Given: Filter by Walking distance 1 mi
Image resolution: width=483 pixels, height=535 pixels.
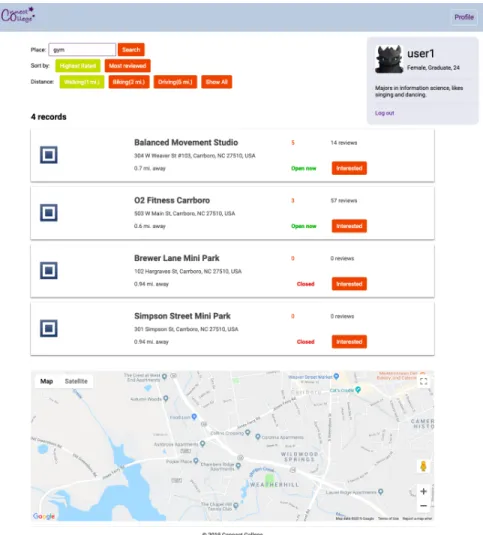Looking at the screenshot, I should (82, 82).
